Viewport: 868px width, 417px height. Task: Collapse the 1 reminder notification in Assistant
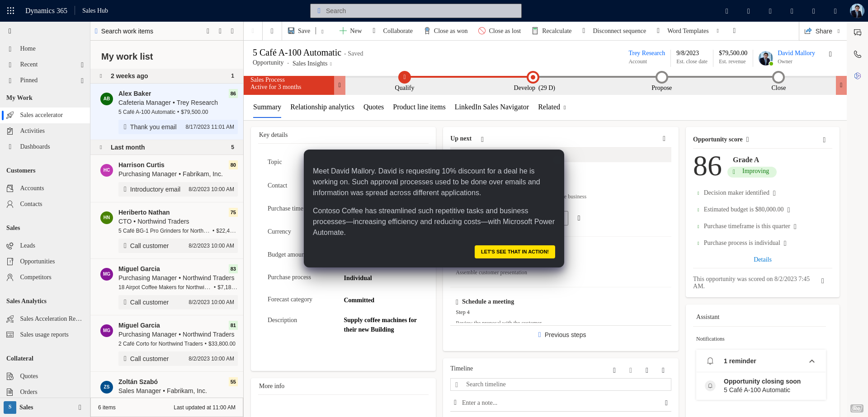(x=811, y=361)
